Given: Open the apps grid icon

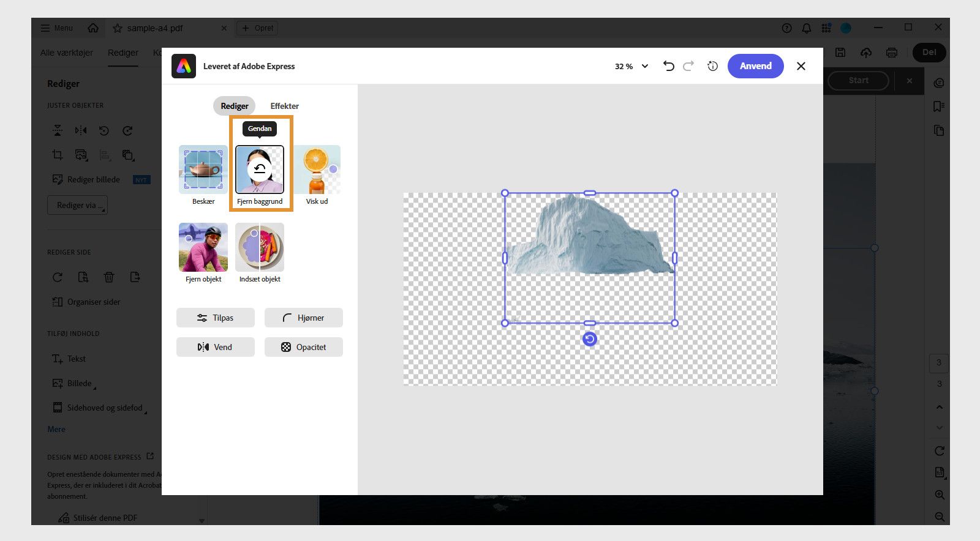Looking at the screenshot, I should (826, 28).
